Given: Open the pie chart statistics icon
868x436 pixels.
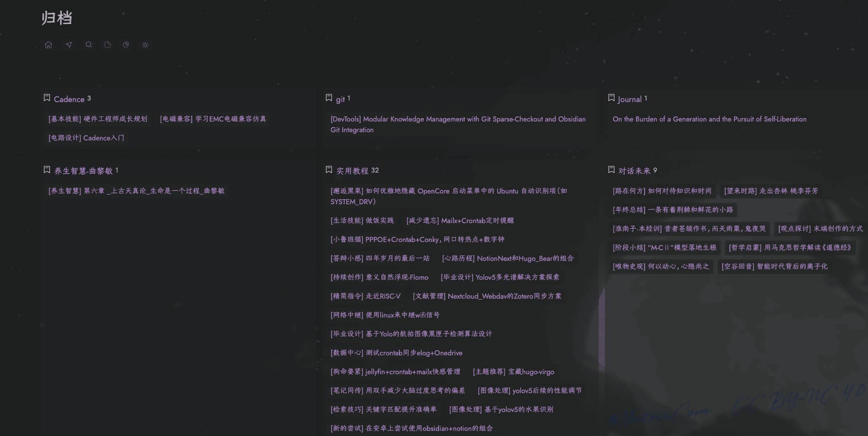Looking at the screenshot, I should tap(126, 45).
